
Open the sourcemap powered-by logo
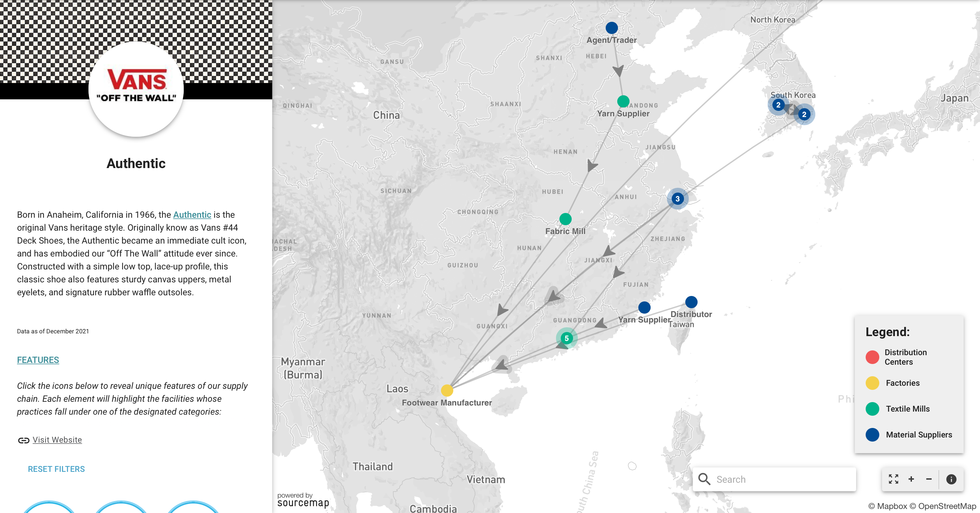(x=303, y=500)
